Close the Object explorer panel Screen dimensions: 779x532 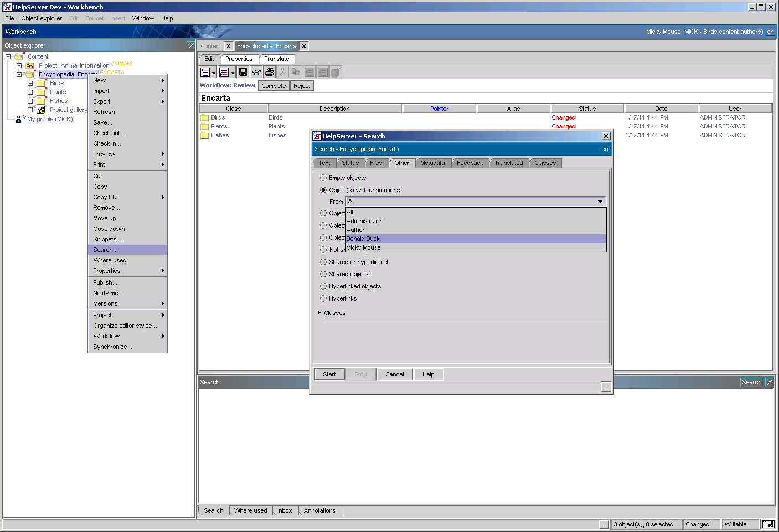click(x=191, y=45)
